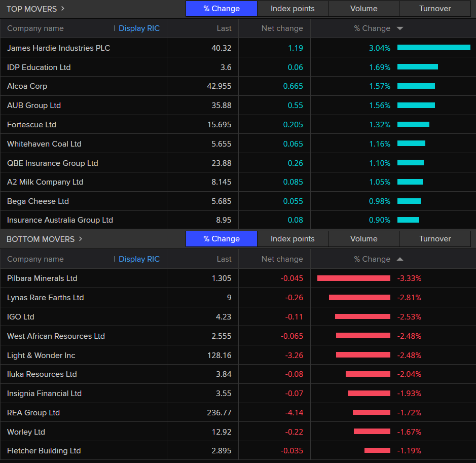Open Lynas Rare Earths Ltd entry
This screenshot has width=476, height=463.
[x=46, y=298]
